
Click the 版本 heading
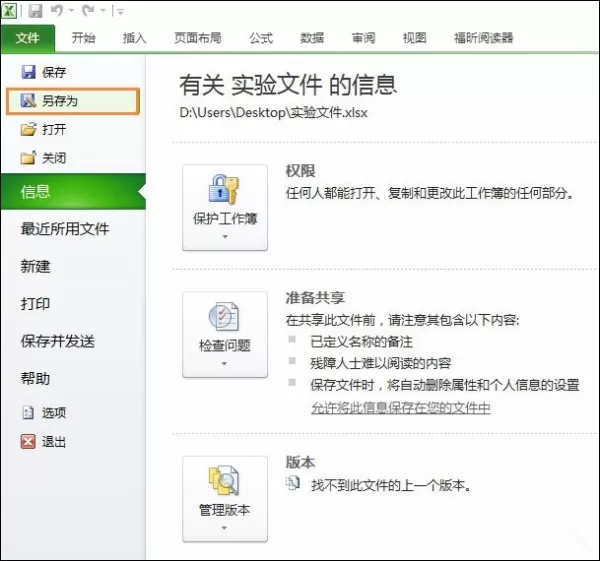coord(300,462)
